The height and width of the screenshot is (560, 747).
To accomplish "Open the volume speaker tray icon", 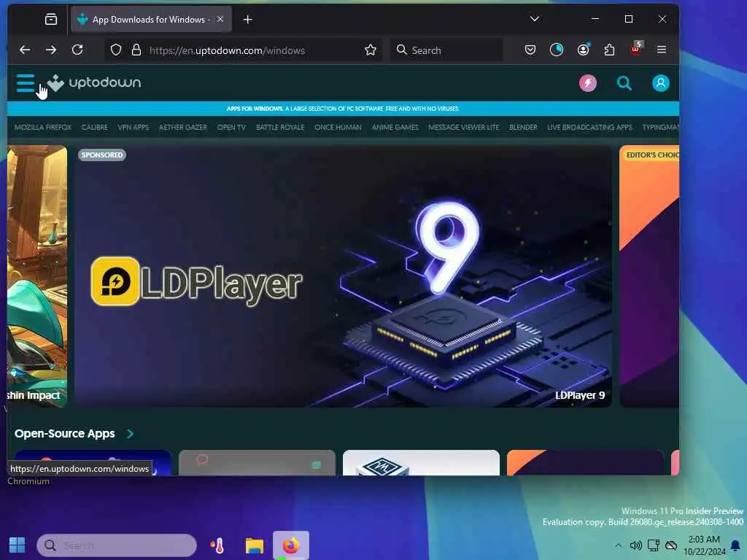I will coord(635,545).
